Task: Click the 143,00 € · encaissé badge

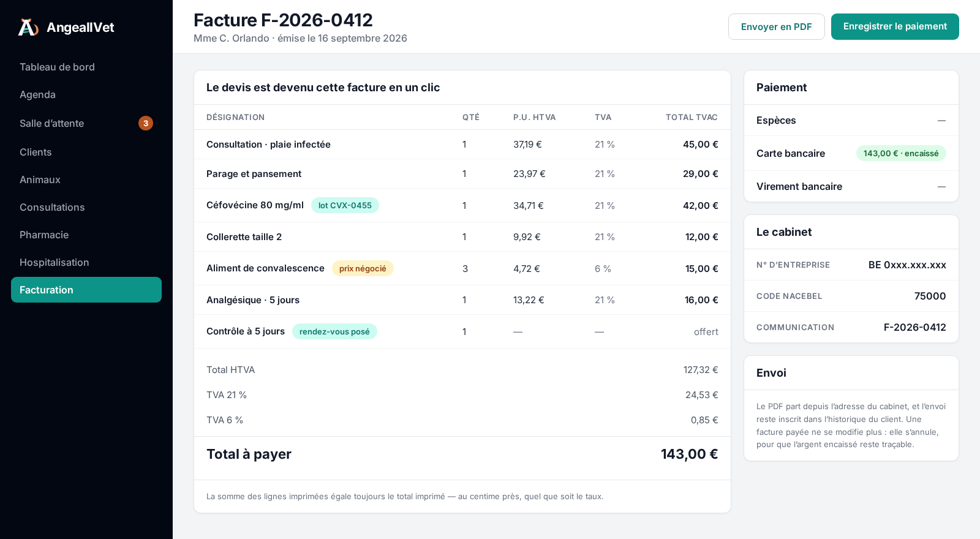Action: (901, 153)
